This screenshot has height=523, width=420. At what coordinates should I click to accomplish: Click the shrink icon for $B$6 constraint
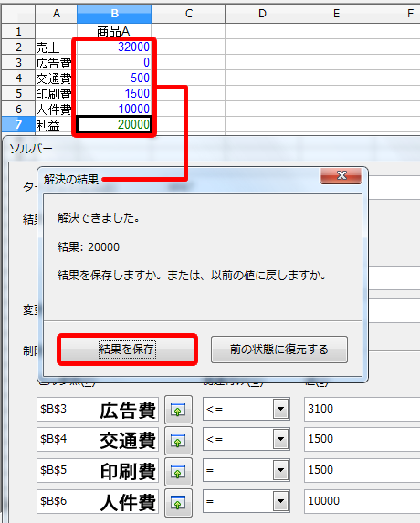coord(178,502)
